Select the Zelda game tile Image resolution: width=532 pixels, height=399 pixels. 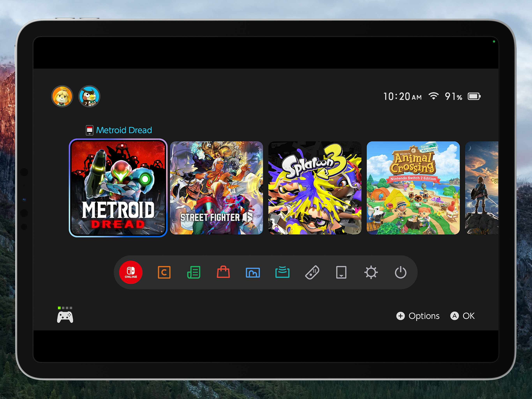point(482,188)
